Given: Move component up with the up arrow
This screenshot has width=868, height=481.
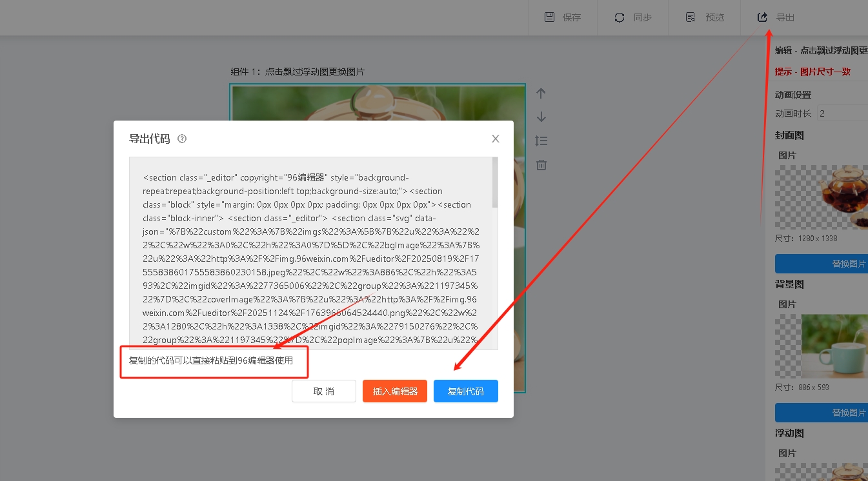Looking at the screenshot, I should (x=541, y=93).
